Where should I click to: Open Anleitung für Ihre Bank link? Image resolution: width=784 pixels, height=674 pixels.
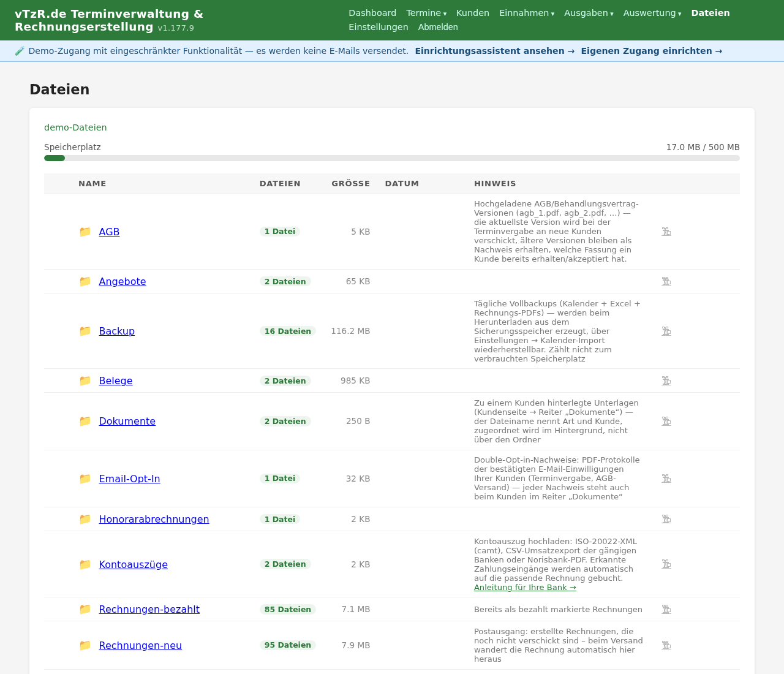(x=525, y=588)
